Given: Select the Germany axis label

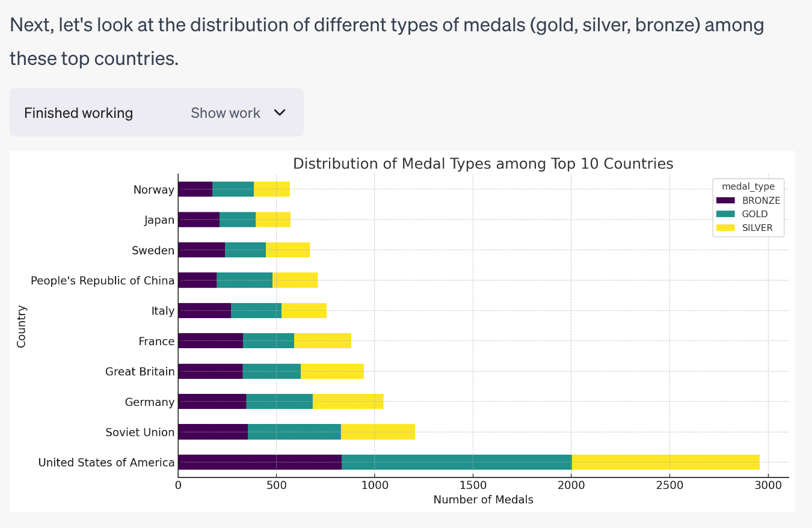Looking at the screenshot, I should click(x=150, y=402).
